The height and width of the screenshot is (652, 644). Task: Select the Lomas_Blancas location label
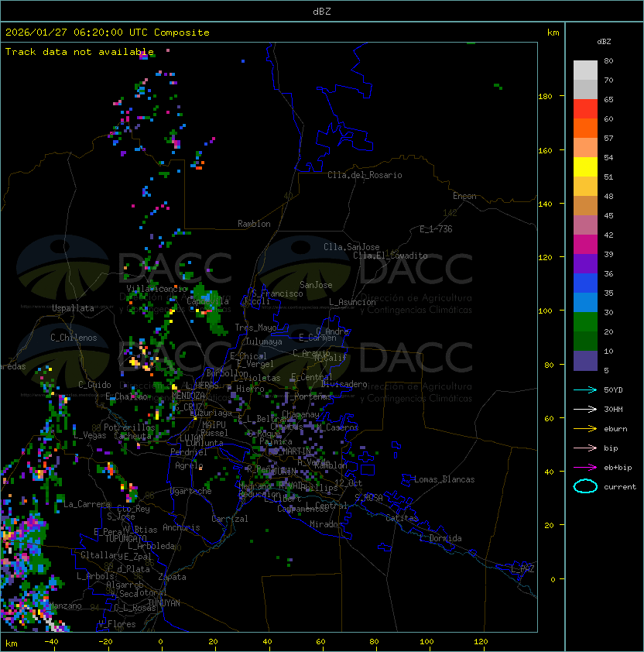click(x=444, y=479)
